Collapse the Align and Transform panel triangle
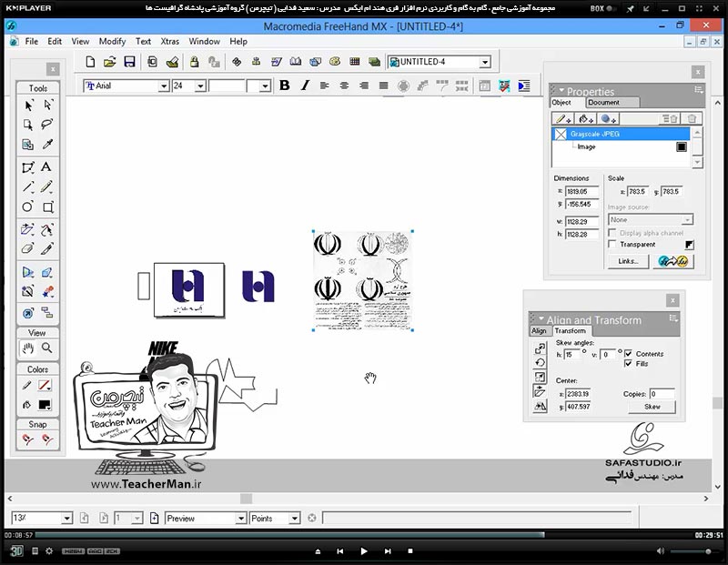The height and width of the screenshot is (565, 728). pyautogui.click(x=541, y=319)
